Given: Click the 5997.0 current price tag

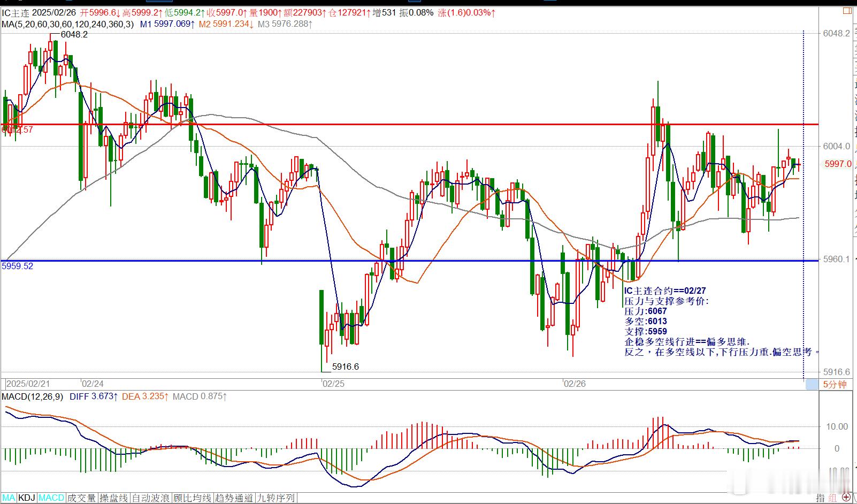Looking at the screenshot, I should coord(838,164).
